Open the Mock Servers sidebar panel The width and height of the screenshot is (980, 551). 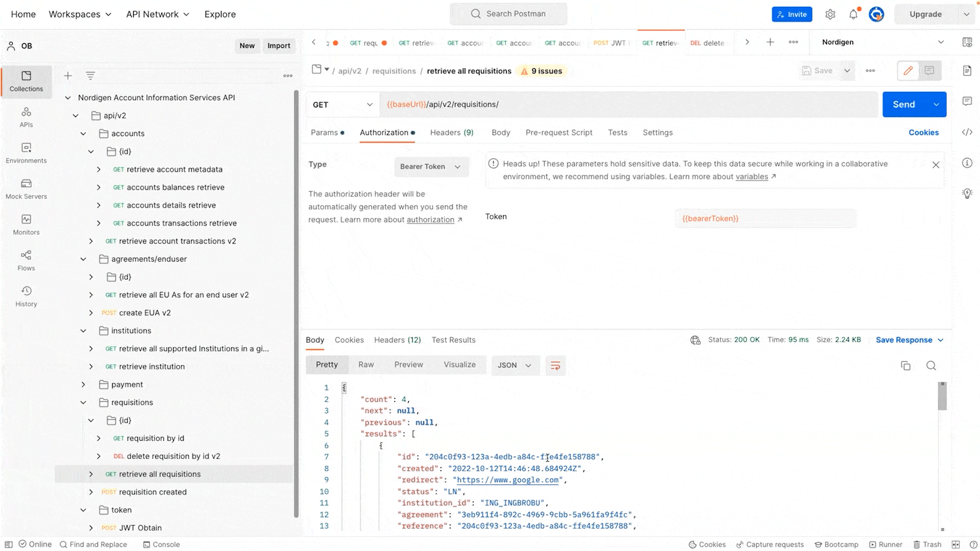point(26,189)
